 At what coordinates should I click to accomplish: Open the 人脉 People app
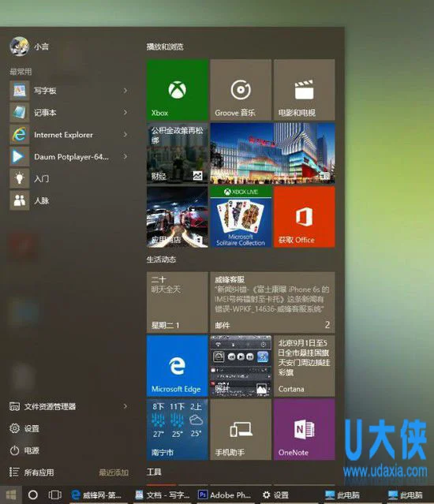click(71, 200)
